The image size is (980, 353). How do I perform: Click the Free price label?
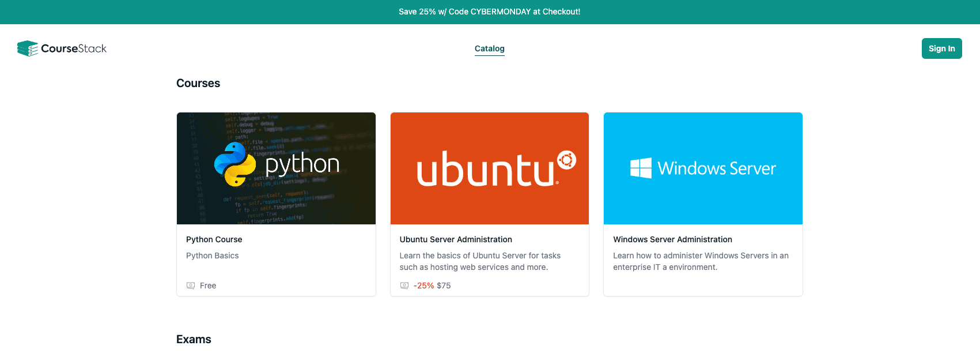click(x=208, y=286)
